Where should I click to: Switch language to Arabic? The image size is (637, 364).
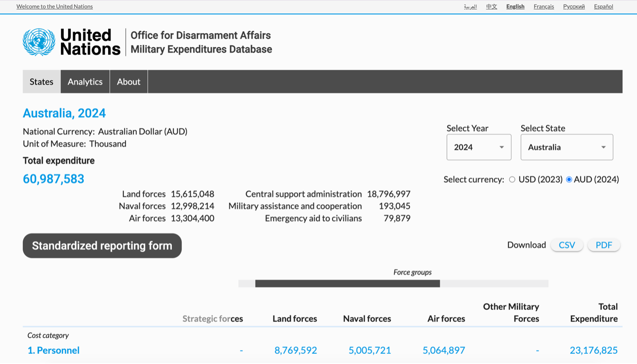click(x=470, y=6)
